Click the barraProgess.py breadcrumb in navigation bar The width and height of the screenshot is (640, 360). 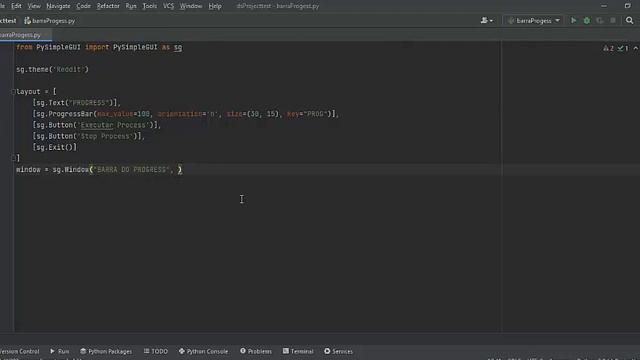click(x=50, y=21)
